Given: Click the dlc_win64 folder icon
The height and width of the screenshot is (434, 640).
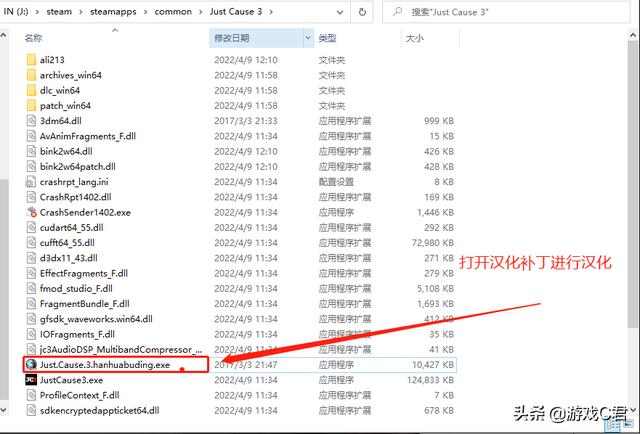Looking at the screenshot, I should [31, 90].
